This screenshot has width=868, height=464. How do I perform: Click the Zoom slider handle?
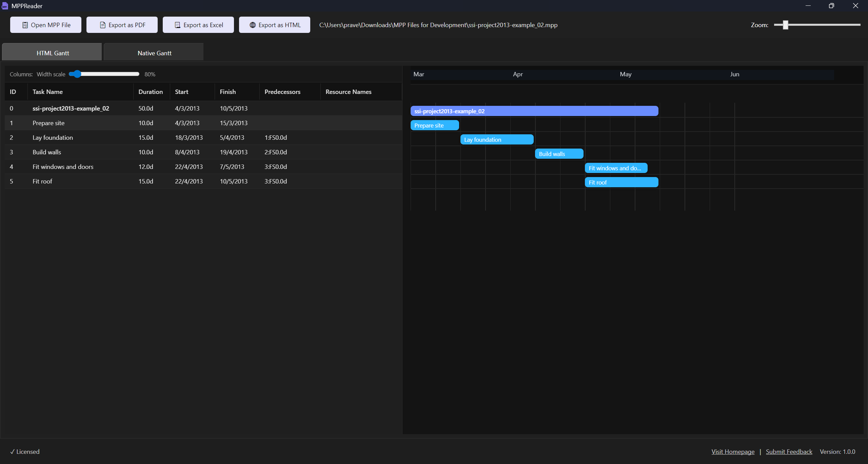click(x=785, y=25)
